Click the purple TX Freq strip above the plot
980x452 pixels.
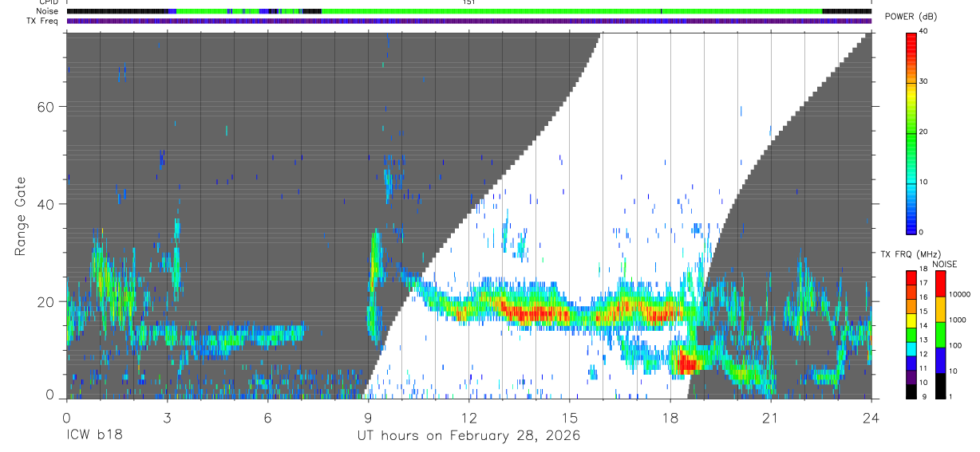468,21
